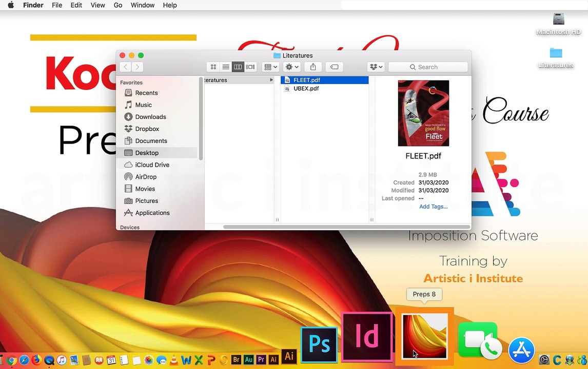Open FaceTime from the Dock

[x=480, y=340]
